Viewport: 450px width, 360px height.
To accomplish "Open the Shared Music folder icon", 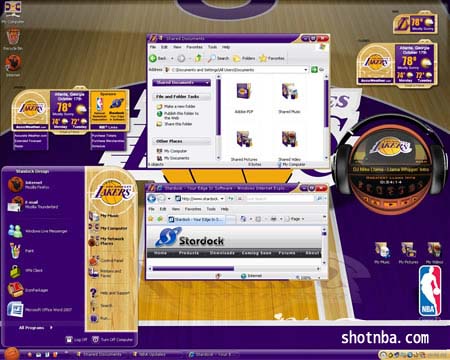I will (289, 98).
